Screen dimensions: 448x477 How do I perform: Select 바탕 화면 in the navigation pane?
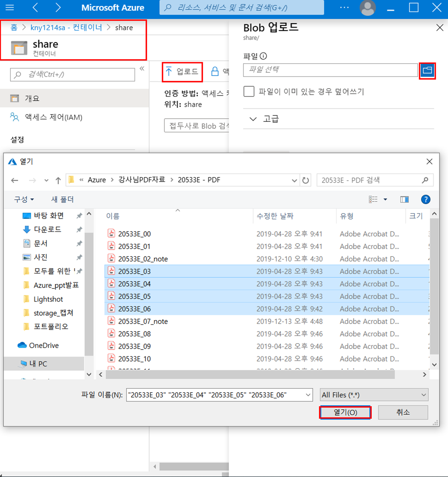coord(49,215)
